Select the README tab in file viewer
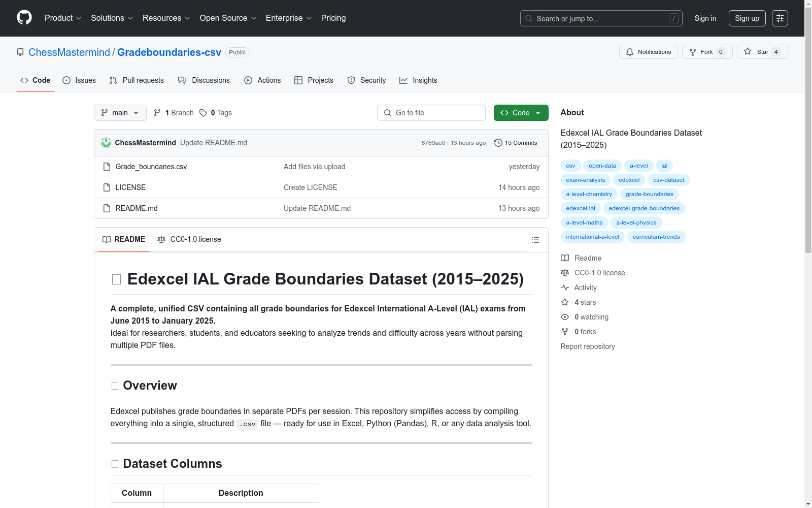The height and width of the screenshot is (508, 812). (x=124, y=239)
